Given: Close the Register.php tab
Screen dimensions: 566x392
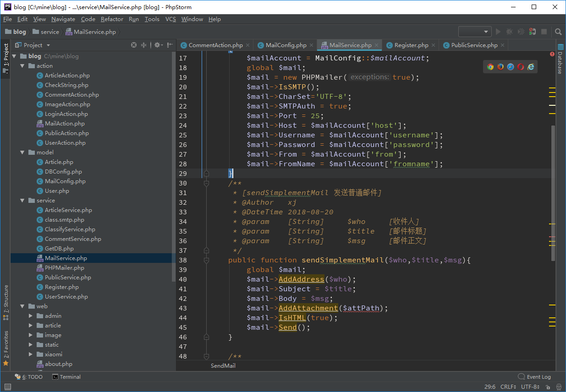Looking at the screenshot, I should tap(434, 45).
